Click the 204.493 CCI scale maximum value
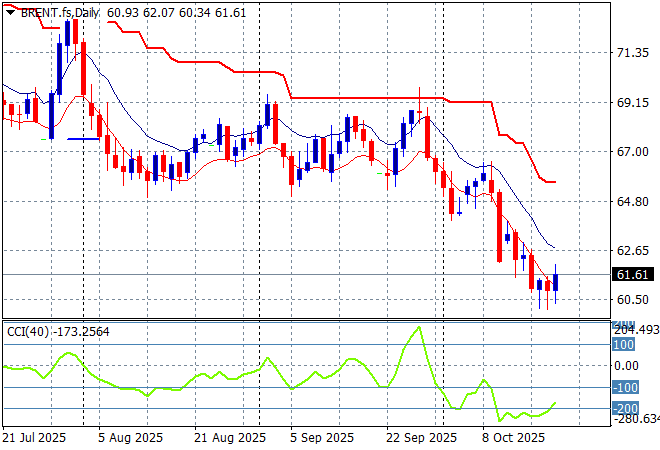This screenshot has height=450, width=660. (636, 330)
